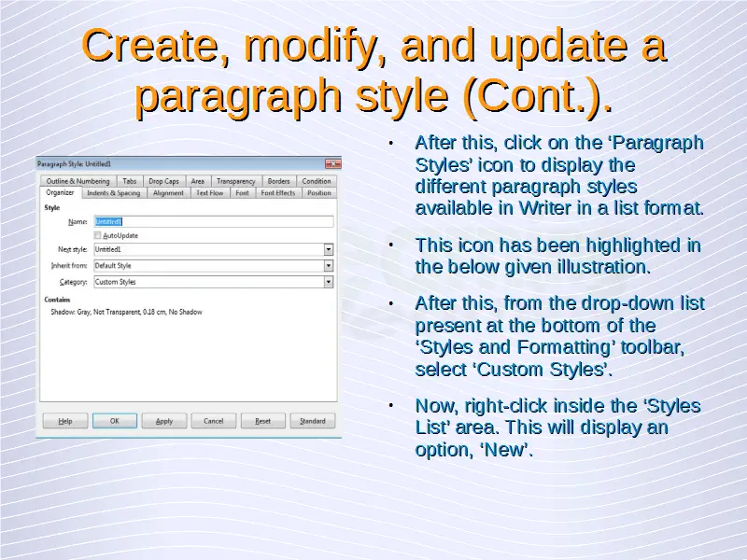Click the style Name text field
The width and height of the screenshot is (747, 560).
[x=213, y=222]
